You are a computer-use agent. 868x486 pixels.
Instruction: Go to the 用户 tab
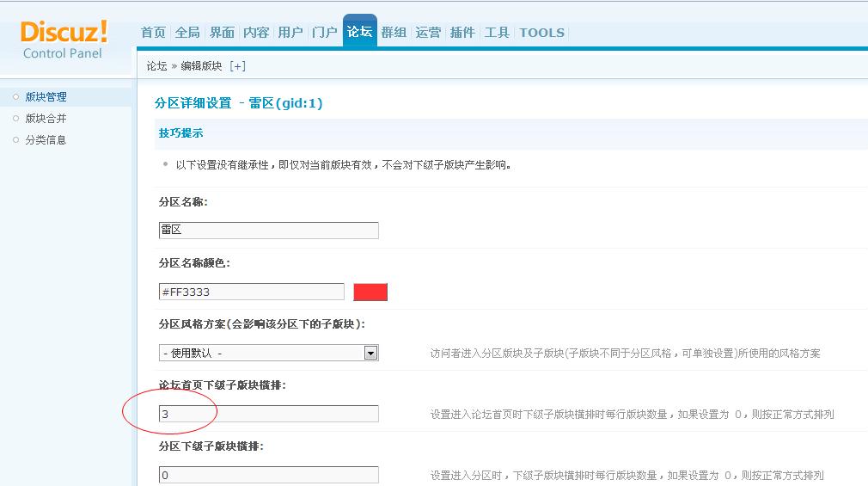(x=290, y=33)
